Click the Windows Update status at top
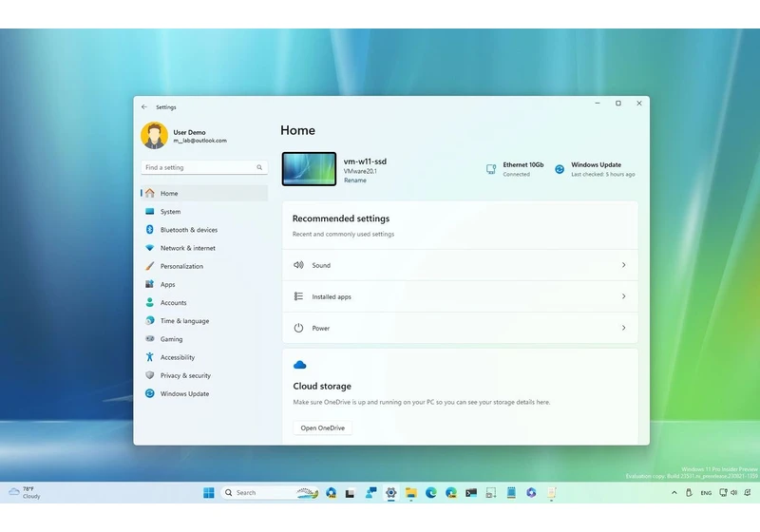This screenshot has height=532, width=760. click(x=595, y=169)
